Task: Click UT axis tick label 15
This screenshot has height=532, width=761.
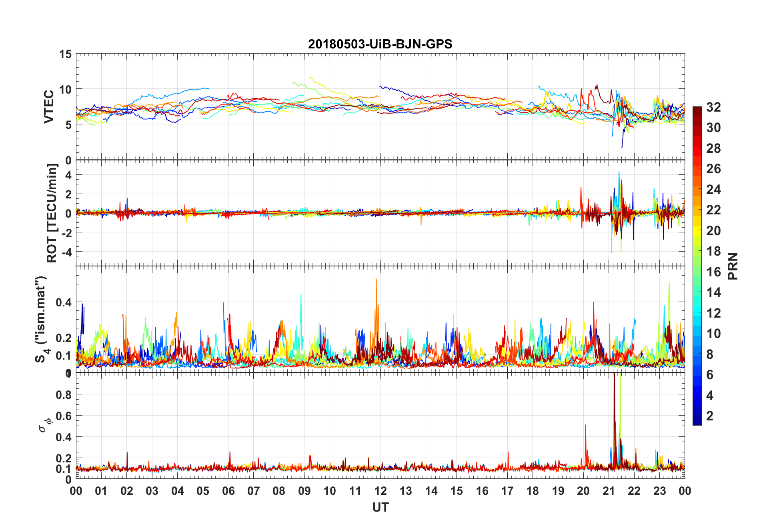Action: [457, 491]
